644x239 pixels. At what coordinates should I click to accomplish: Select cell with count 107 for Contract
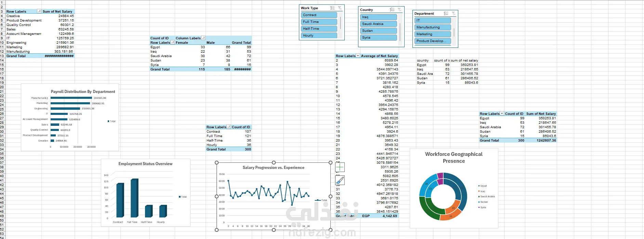[x=241, y=131]
